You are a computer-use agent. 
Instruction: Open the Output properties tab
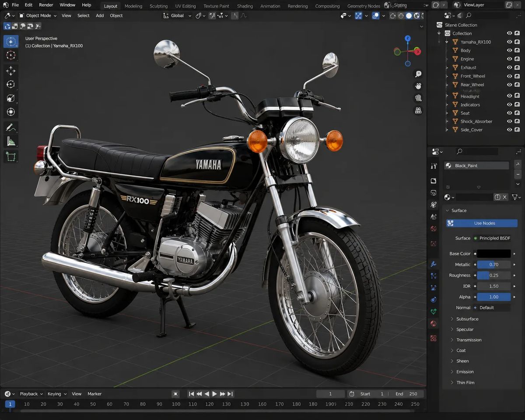[x=434, y=193]
